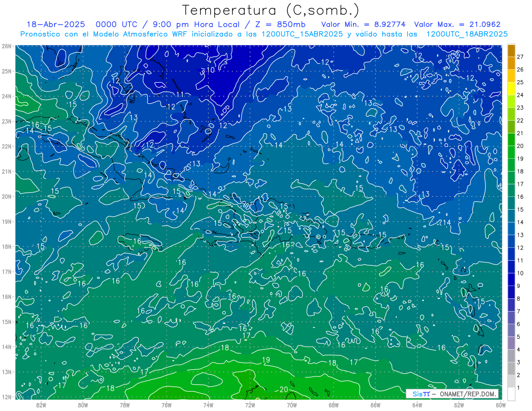532x411 pixels.
Task: Click the 66W longitude axis label
Action: tap(376, 405)
